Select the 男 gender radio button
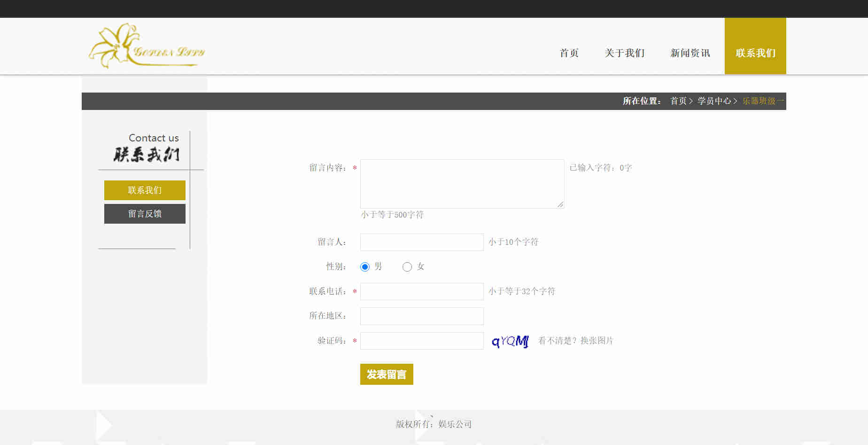The image size is (868, 445). point(365,267)
